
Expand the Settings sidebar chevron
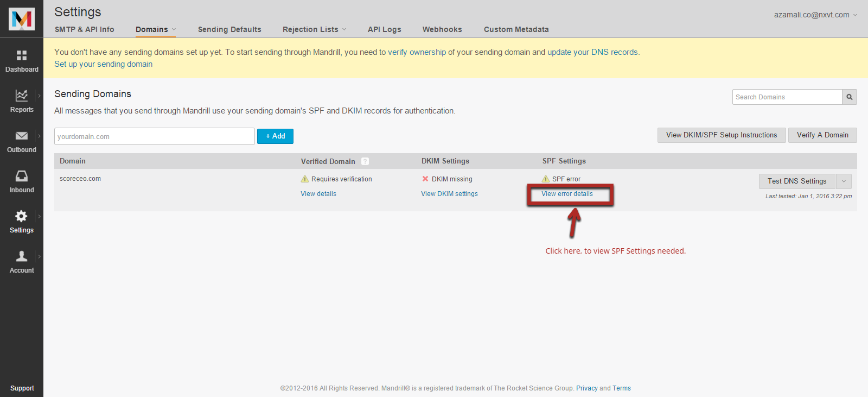[x=39, y=216]
